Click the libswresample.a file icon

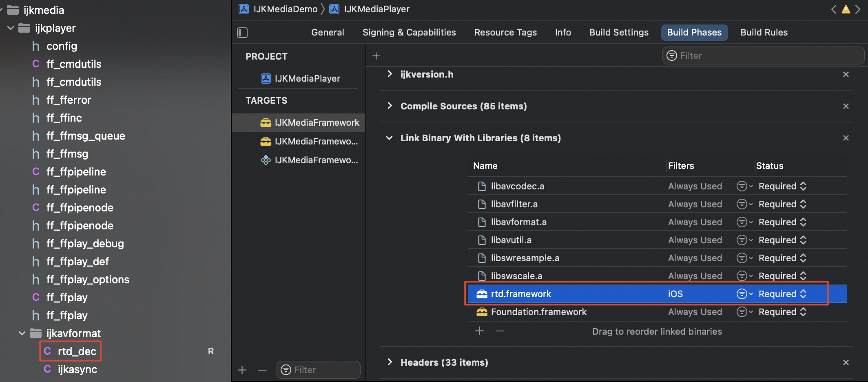[x=482, y=258]
